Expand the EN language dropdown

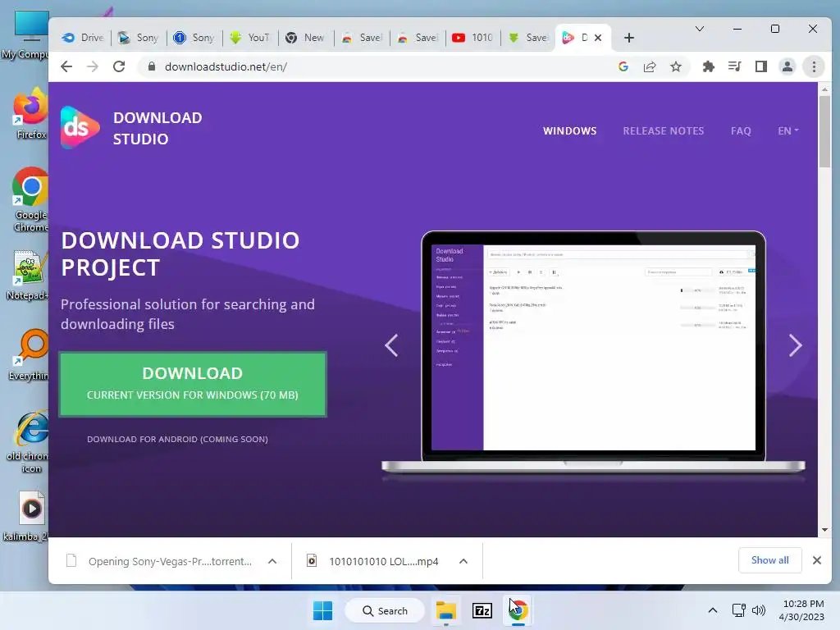pos(788,130)
